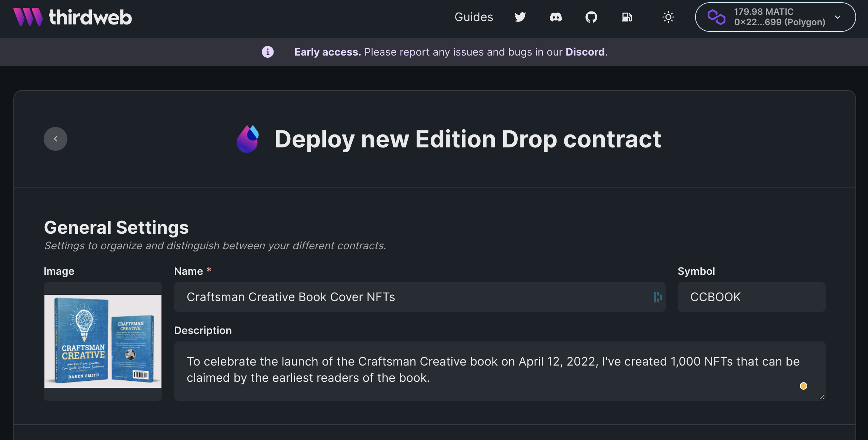Click the info icon in banner
Screen dimensions: 868x440
click(268, 52)
